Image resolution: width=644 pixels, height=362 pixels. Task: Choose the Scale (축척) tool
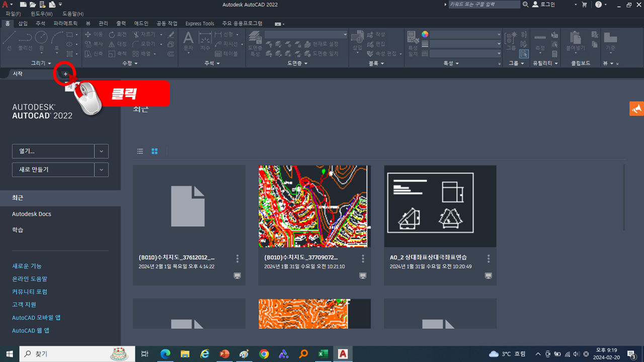(118, 54)
